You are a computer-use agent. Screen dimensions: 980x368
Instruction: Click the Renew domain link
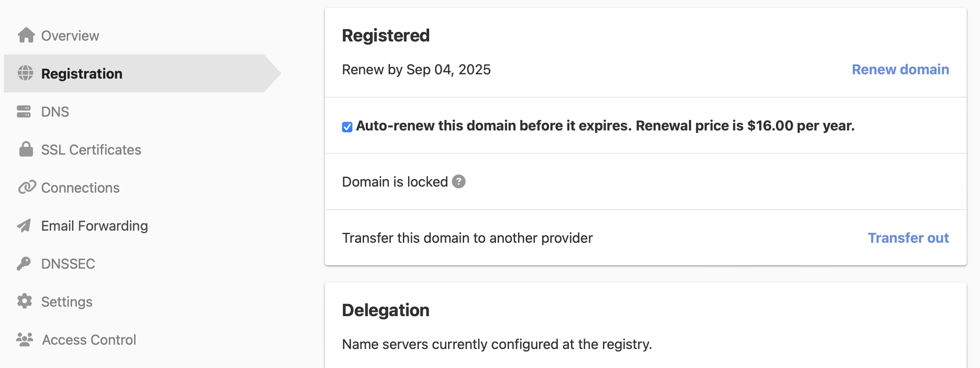[x=900, y=70]
